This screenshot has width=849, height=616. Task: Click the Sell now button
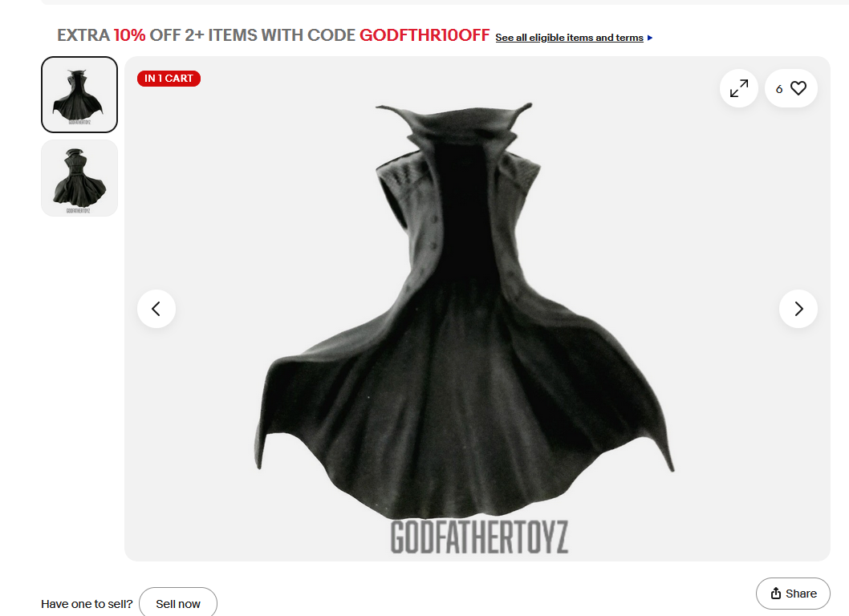178,603
